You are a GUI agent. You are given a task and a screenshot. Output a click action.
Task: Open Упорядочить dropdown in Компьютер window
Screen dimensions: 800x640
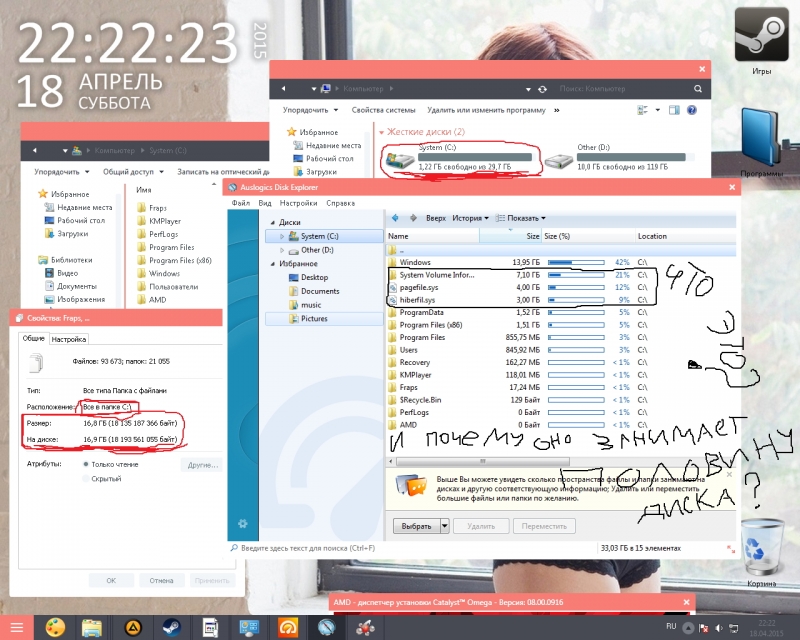[x=310, y=110]
